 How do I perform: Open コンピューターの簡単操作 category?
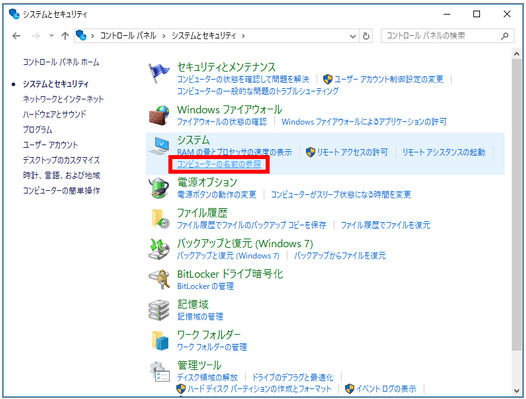61,191
